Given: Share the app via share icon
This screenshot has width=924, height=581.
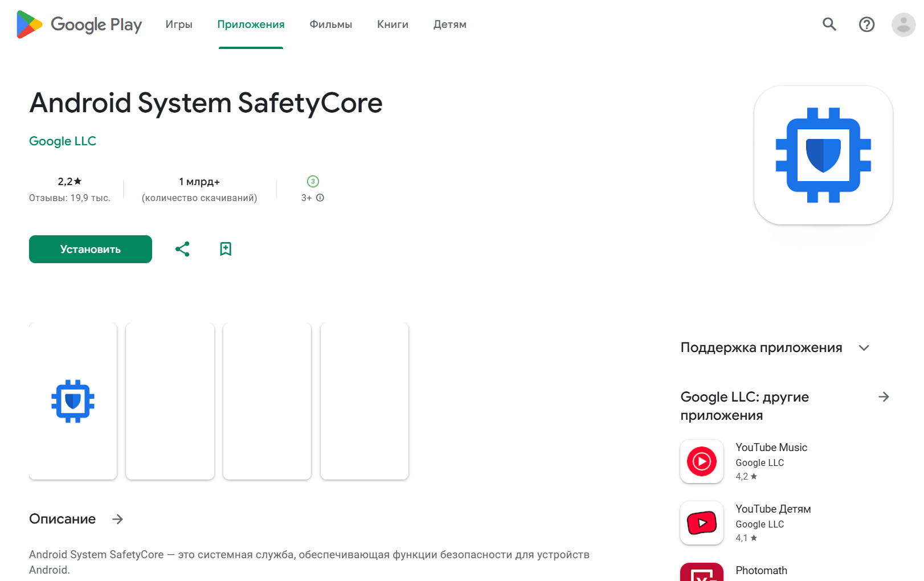Looking at the screenshot, I should (x=182, y=249).
